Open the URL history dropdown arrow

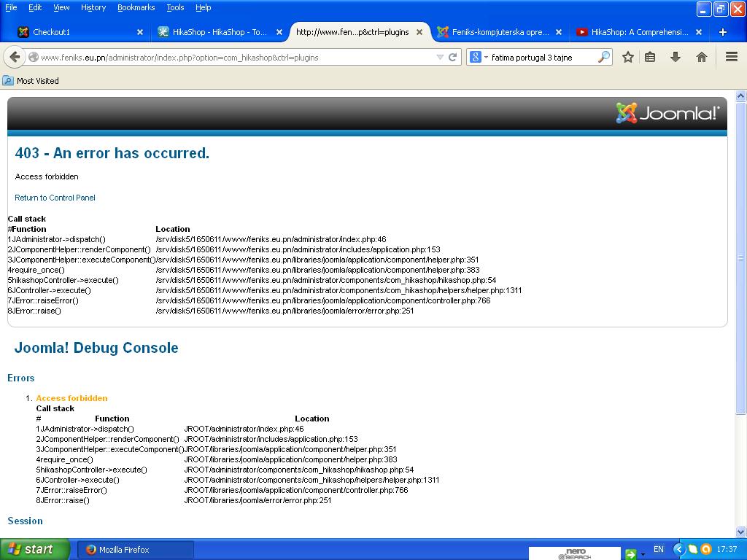click(x=440, y=57)
